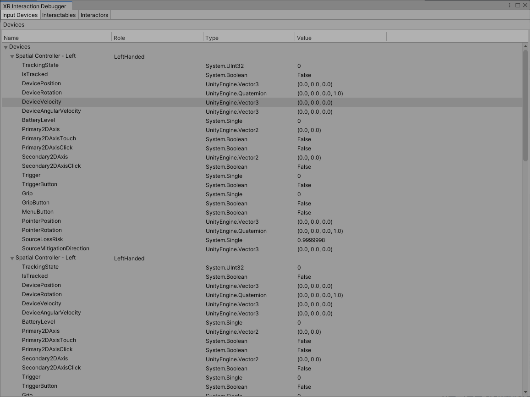
Task: Click the Name column header
Action: point(57,38)
